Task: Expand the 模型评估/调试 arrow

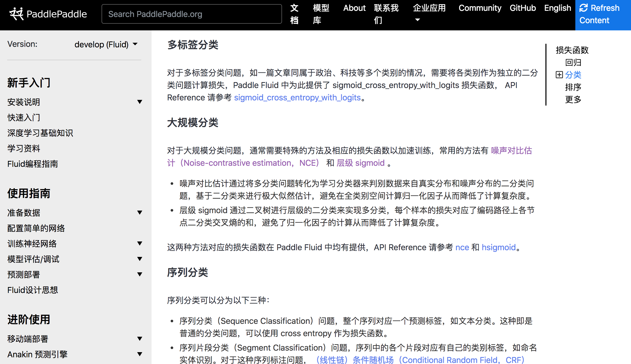Action: [x=140, y=259]
